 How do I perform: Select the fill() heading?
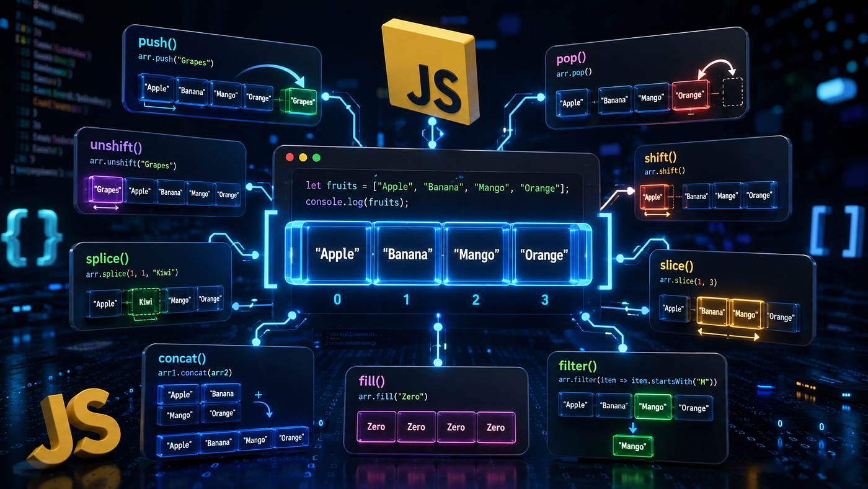click(x=372, y=380)
